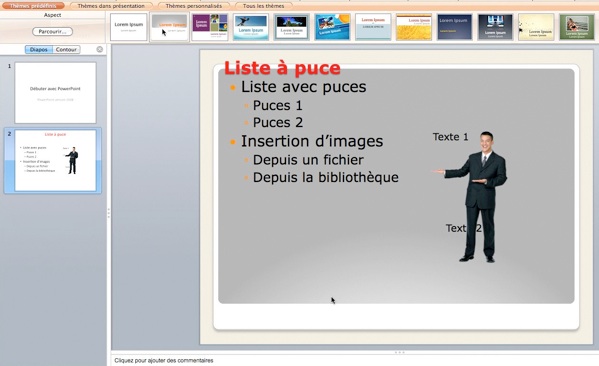This screenshot has width=599, height=366.
Task: Apply the gray gradient theme thumbnail
Action: click(x=170, y=27)
